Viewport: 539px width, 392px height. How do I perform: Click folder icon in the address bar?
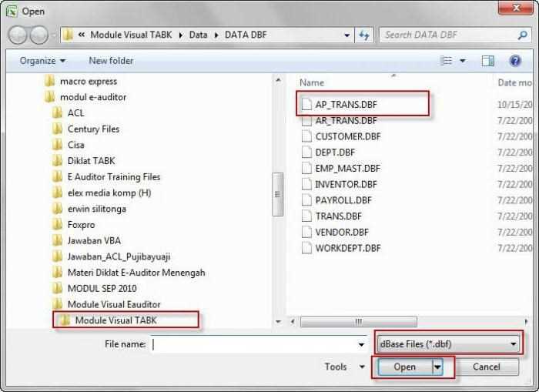(x=68, y=35)
